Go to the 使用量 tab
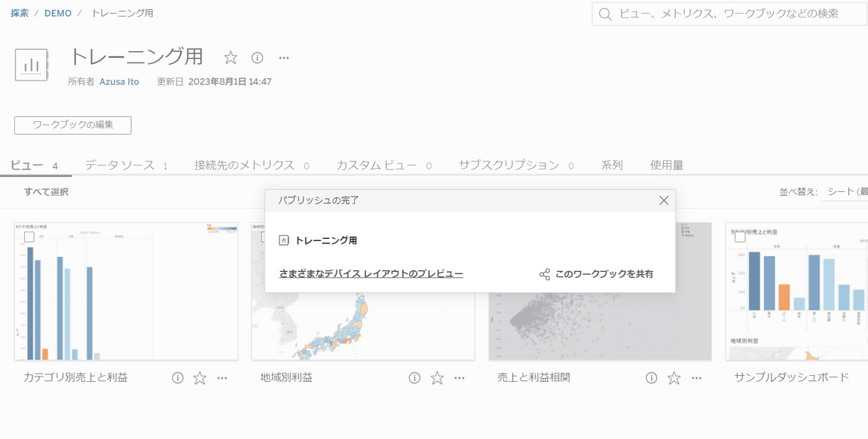Viewport: 868px width, 439px height. point(667,166)
